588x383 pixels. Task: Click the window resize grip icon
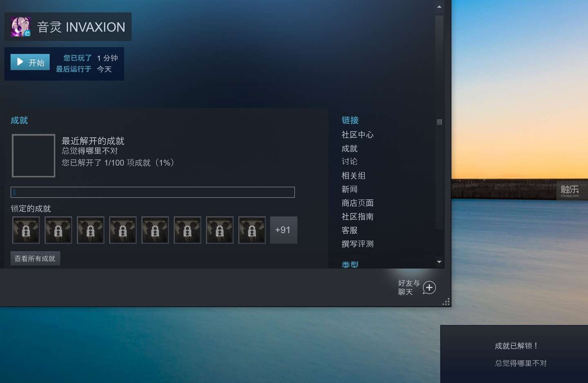pos(446,302)
